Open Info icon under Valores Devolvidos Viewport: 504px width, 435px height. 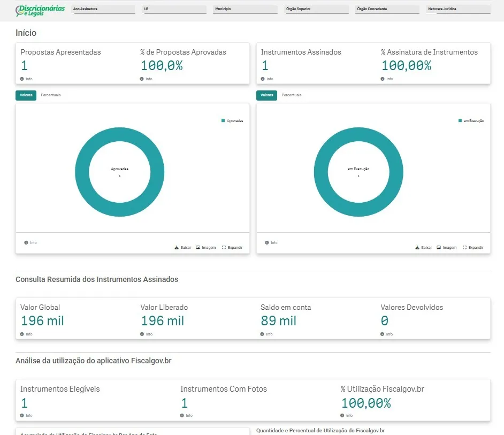[x=382, y=334]
